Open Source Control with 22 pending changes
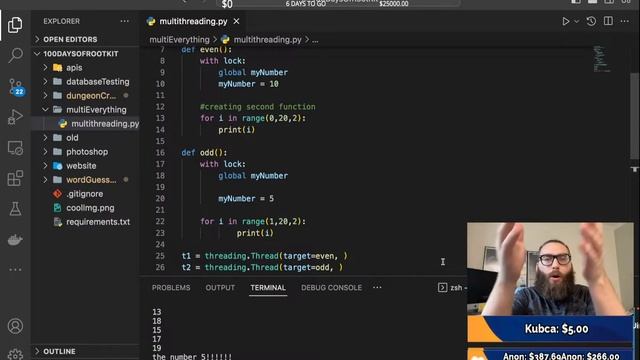The image size is (640, 360). [16, 87]
